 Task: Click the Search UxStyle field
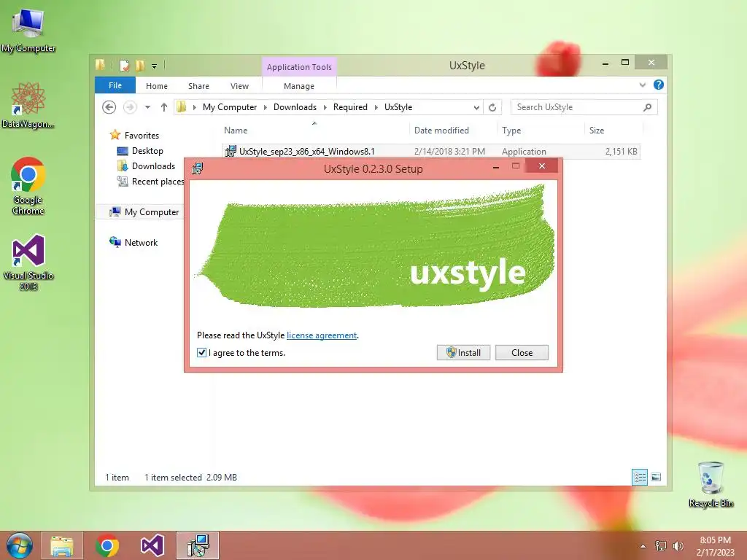pos(584,107)
